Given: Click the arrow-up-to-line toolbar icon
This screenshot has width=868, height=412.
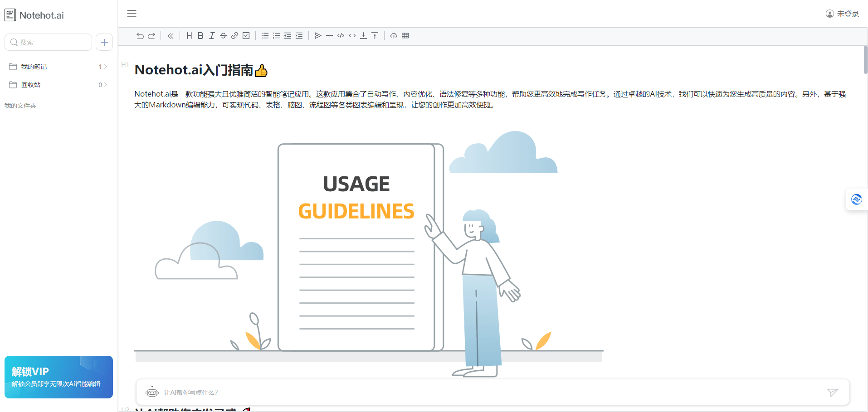Looking at the screenshot, I should pos(375,36).
